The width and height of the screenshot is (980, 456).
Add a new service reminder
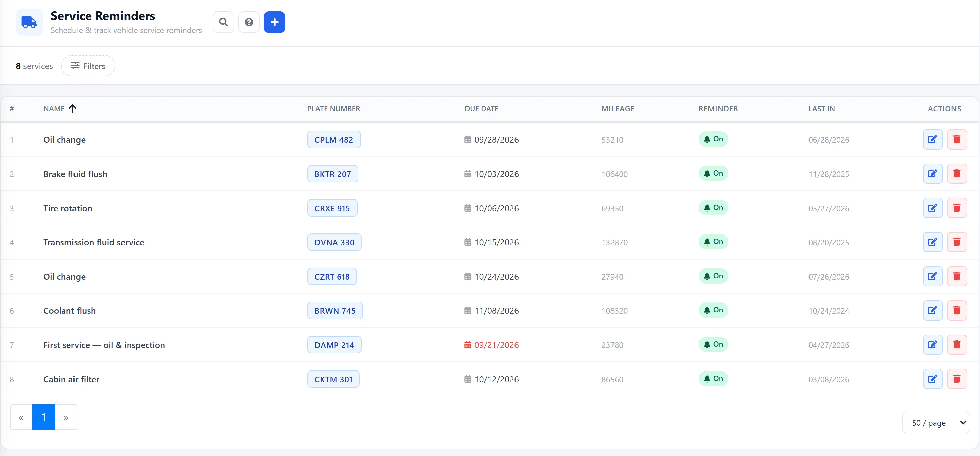(x=274, y=22)
